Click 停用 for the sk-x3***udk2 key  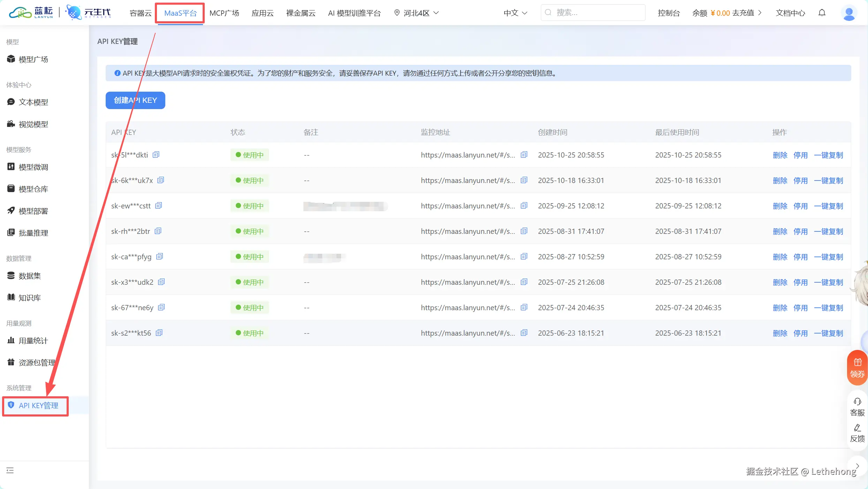pos(800,282)
